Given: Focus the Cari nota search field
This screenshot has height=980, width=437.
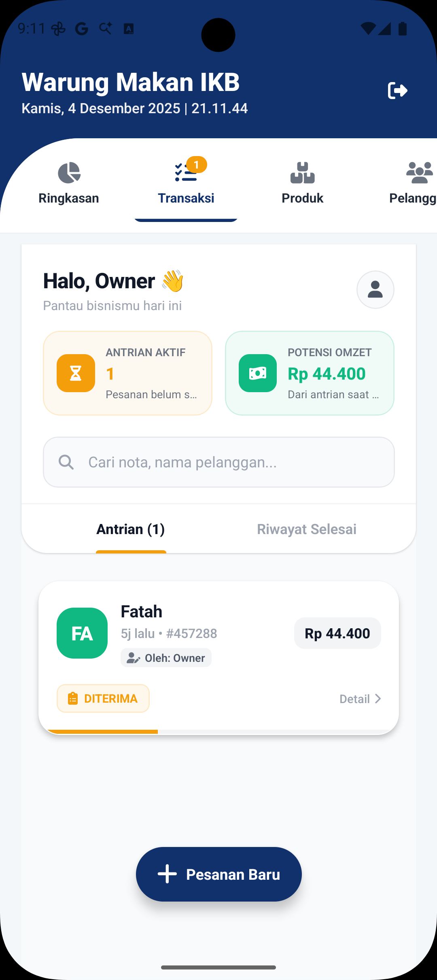Looking at the screenshot, I should click(x=235, y=462).
